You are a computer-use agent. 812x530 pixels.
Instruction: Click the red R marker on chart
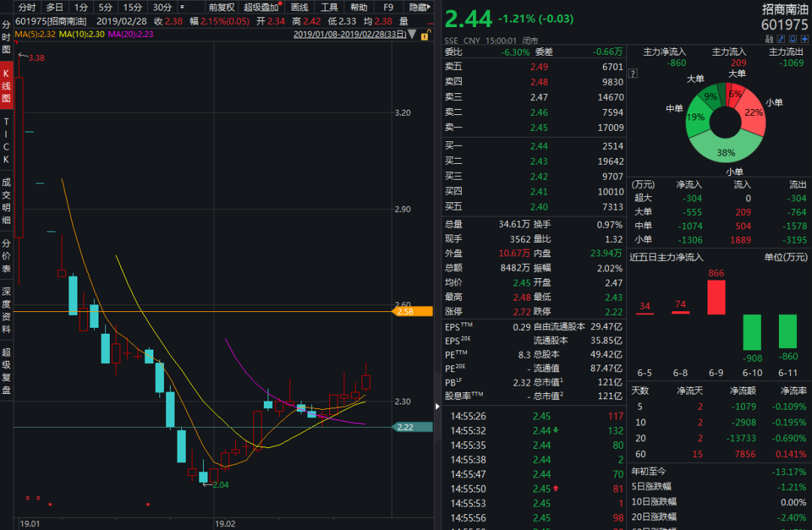28,498
